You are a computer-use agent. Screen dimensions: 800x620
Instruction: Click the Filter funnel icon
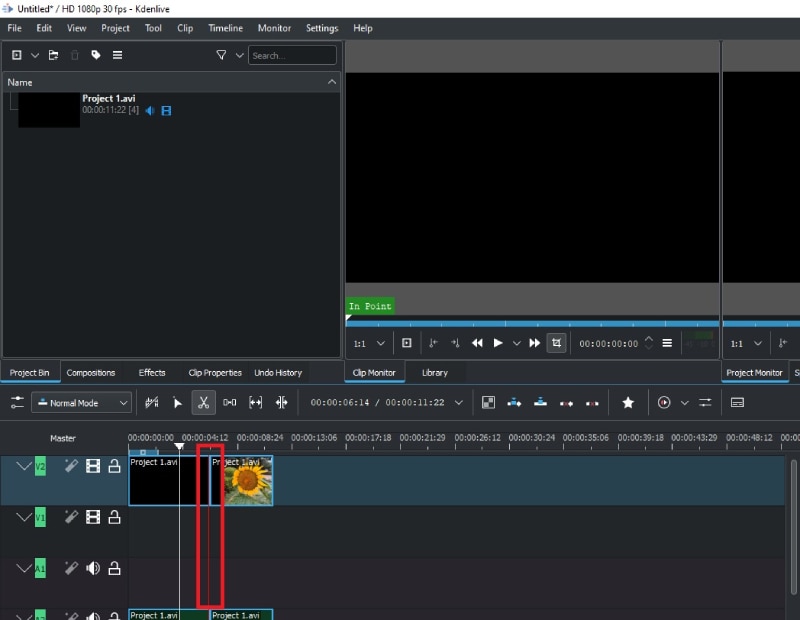[221, 55]
